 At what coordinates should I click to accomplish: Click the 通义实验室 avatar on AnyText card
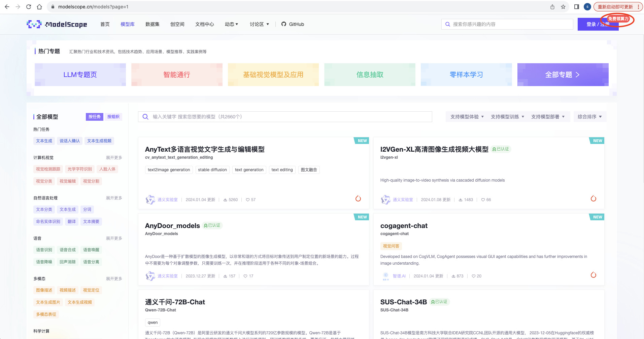pyautogui.click(x=150, y=200)
